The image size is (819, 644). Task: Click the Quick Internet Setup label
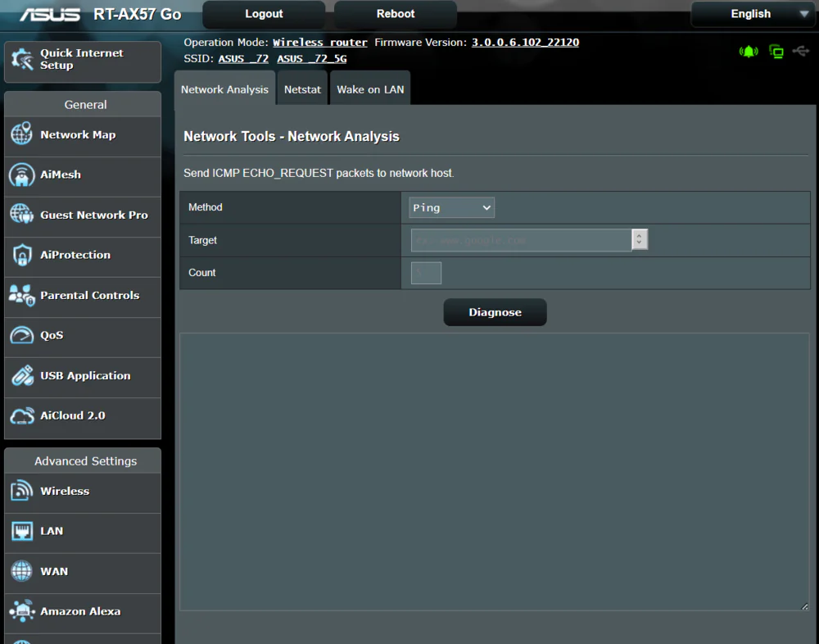click(x=82, y=59)
